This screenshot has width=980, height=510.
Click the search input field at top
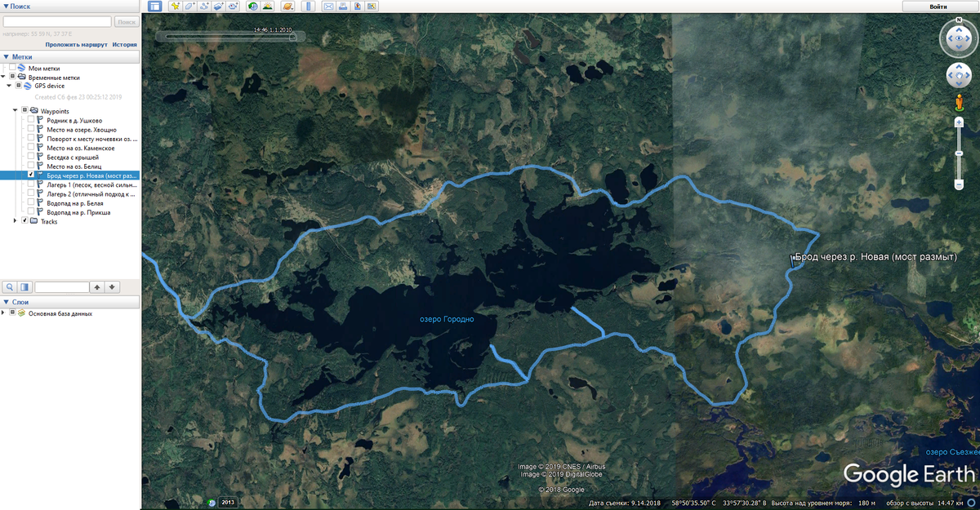pyautogui.click(x=56, y=21)
